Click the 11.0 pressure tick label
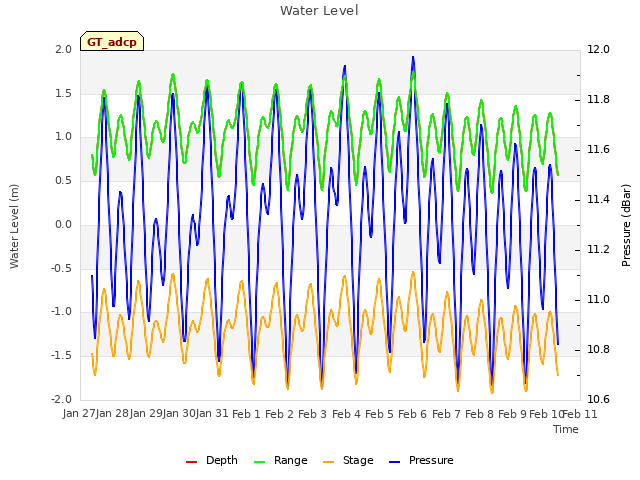The image size is (640, 480). tap(598, 300)
